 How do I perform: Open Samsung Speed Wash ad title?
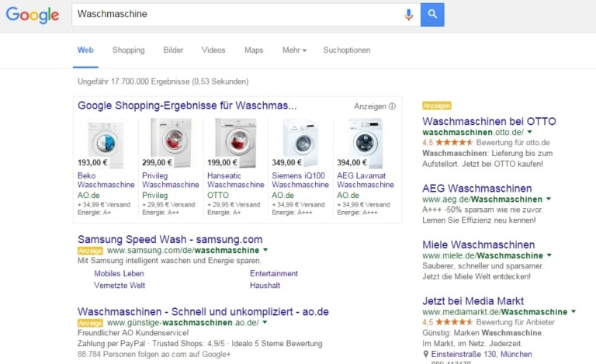click(x=170, y=239)
